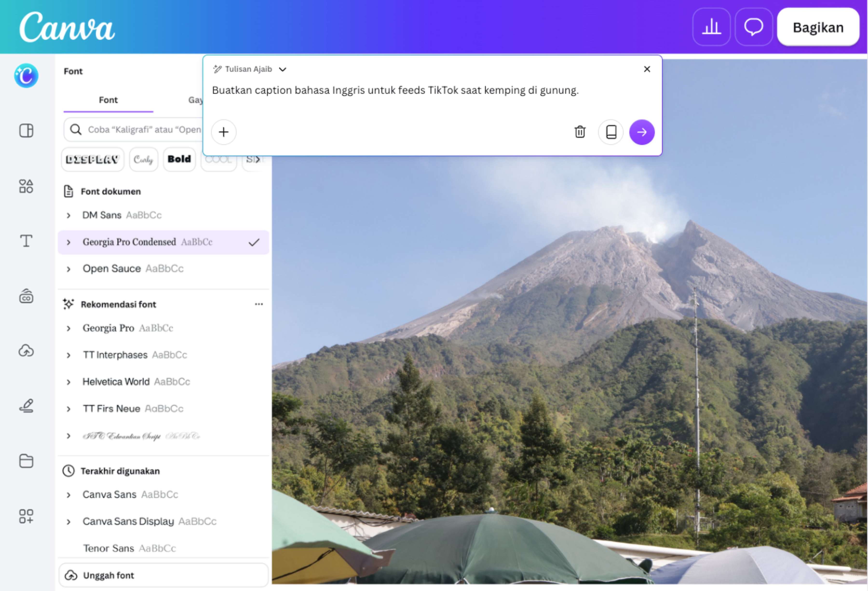The width and height of the screenshot is (868, 591).
Task: Click the Terakhir digunakan clock icon
Action: (x=68, y=471)
